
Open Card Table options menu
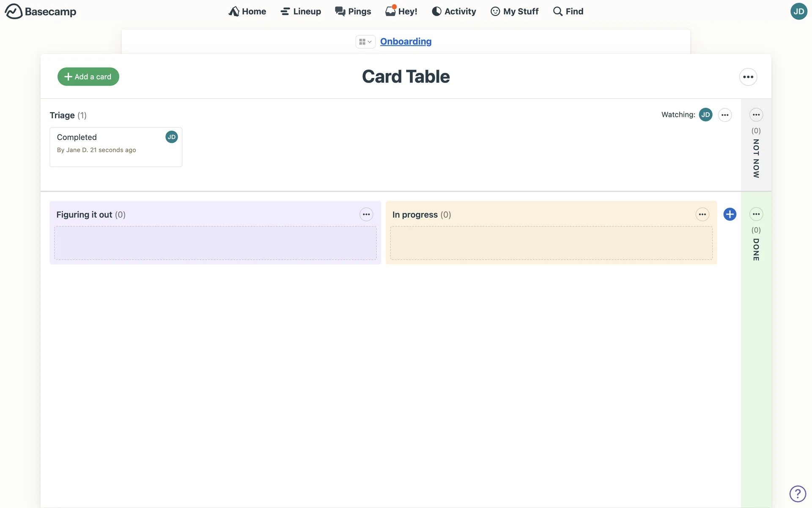click(748, 77)
